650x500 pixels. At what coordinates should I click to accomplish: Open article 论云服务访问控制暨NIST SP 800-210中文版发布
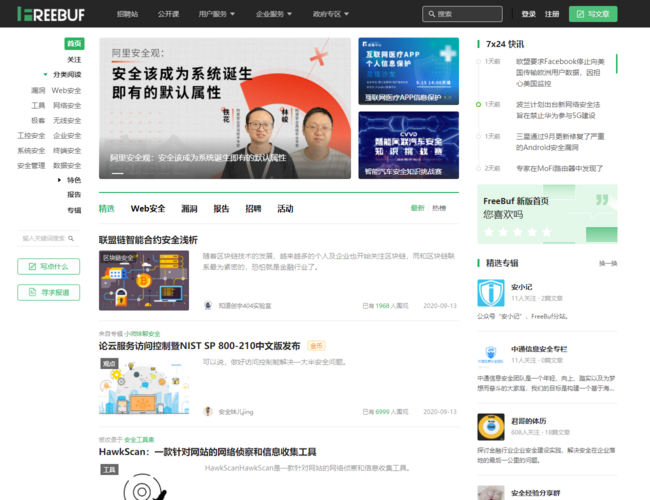(x=199, y=346)
